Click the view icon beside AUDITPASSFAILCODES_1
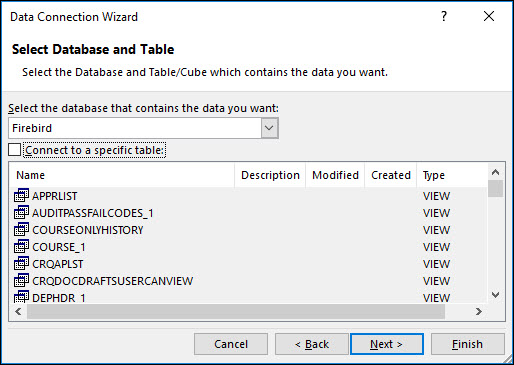Image resolution: width=514 pixels, height=365 pixels. pyautogui.click(x=21, y=213)
